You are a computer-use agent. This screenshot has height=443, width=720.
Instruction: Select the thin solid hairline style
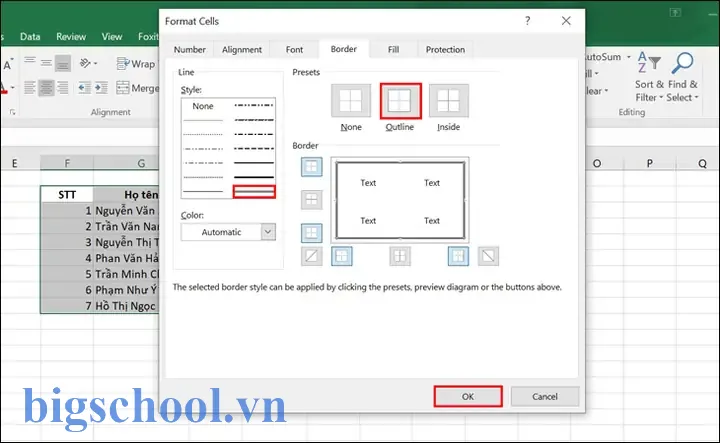[x=203, y=120]
